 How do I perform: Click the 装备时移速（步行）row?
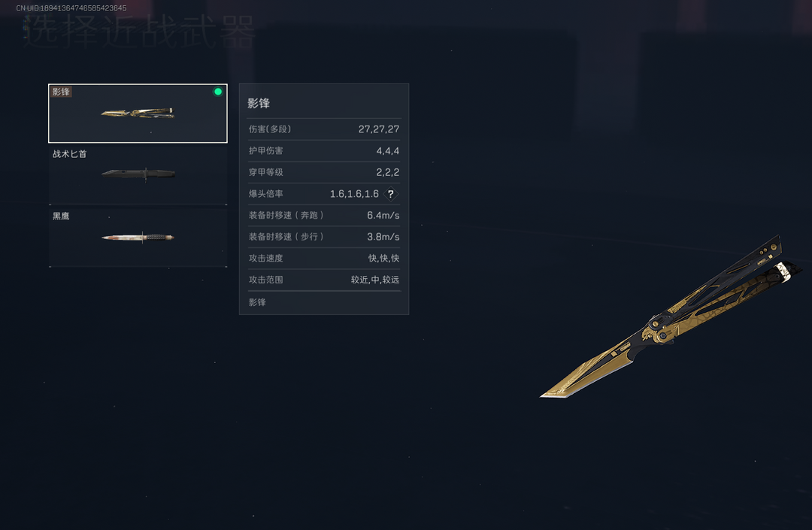click(x=324, y=237)
